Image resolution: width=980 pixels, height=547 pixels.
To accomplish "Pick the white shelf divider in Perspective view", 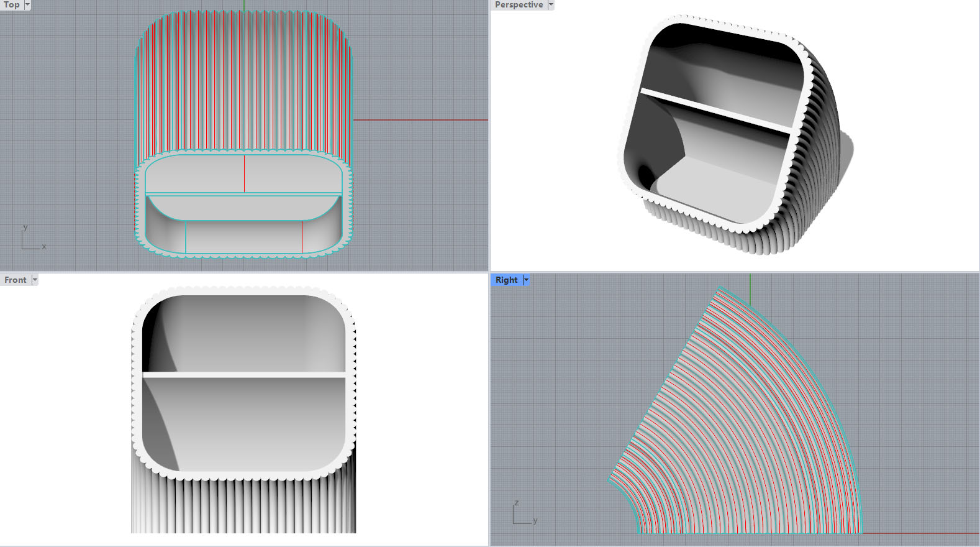I will click(x=715, y=109).
